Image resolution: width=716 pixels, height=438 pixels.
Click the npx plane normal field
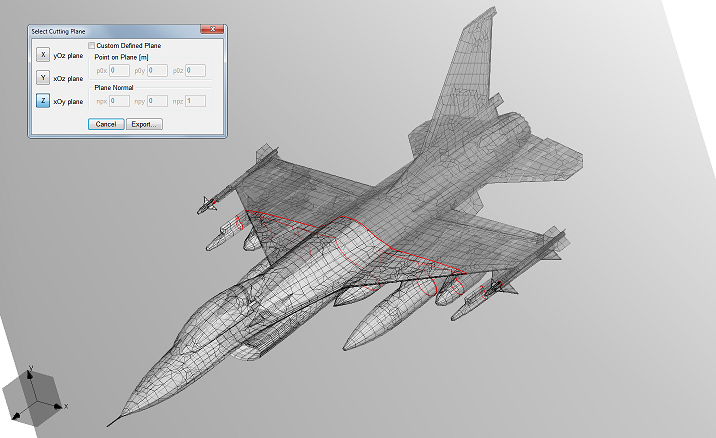118,101
